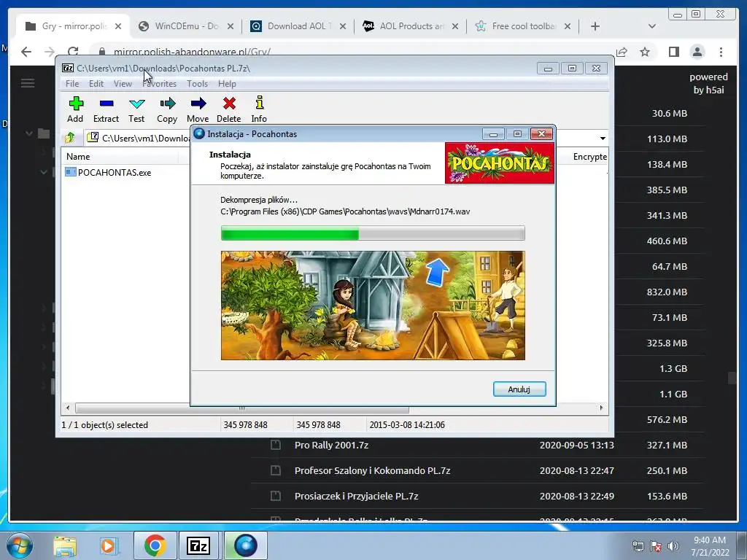Switch to the Gry - mirror.polish tab

pos(74,26)
